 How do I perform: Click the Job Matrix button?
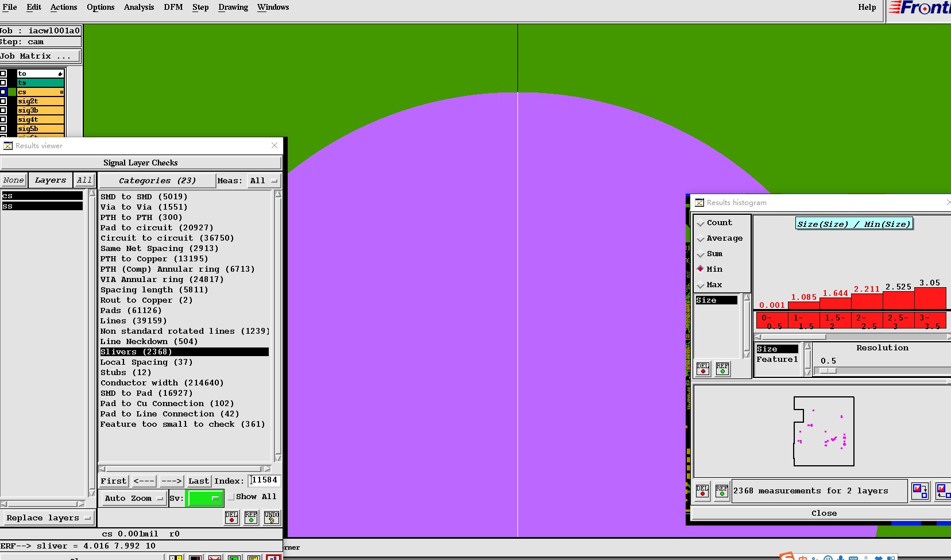pyautogui.click(x=40, y=56)
